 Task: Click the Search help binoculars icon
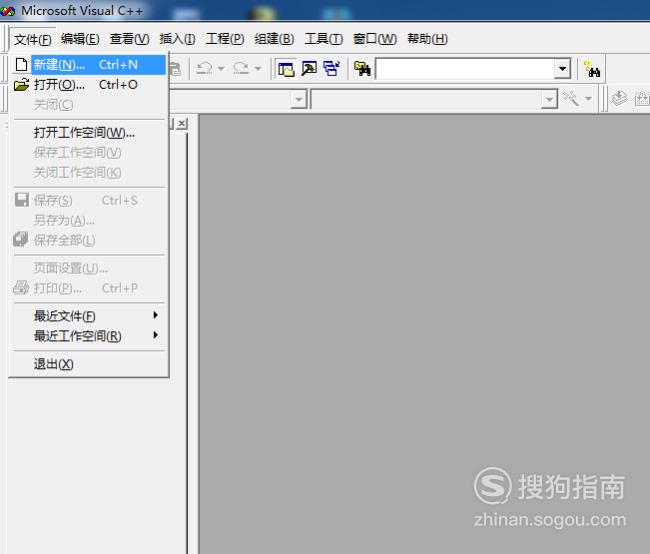point(592,69)
